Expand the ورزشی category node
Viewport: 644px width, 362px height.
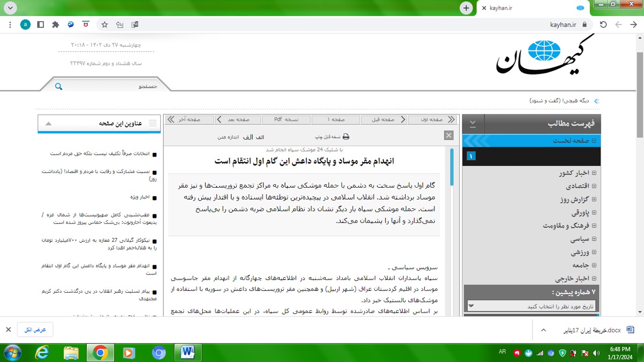click(594, 252)
